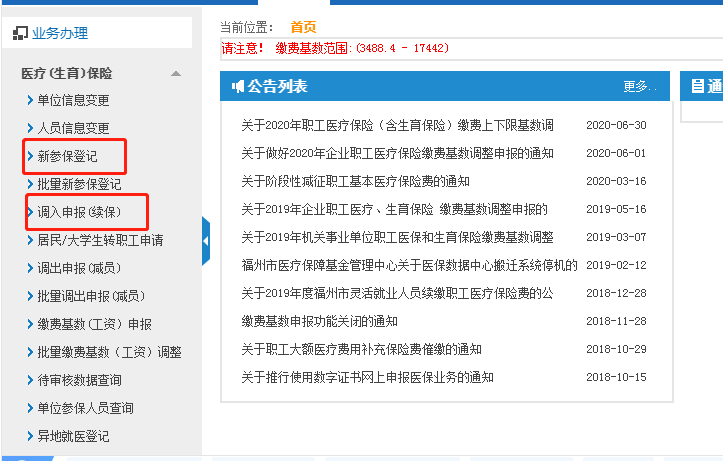Click the chevron beside 单位信息变更

30,100
